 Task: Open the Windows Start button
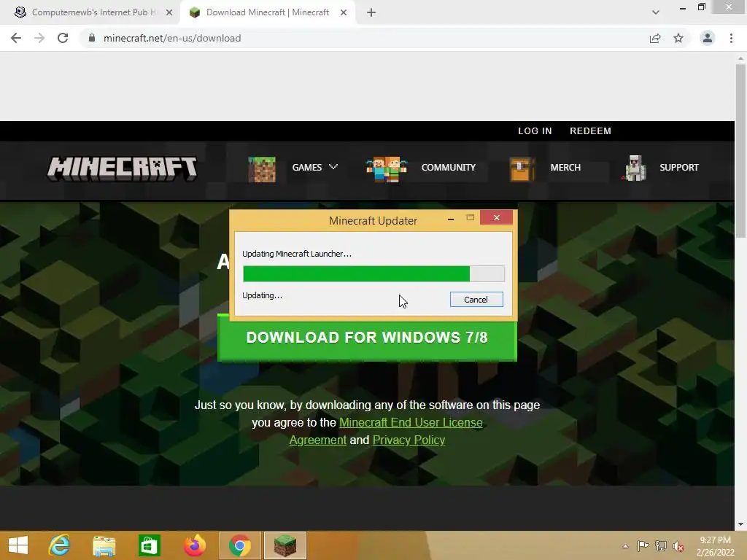[18, 545]
